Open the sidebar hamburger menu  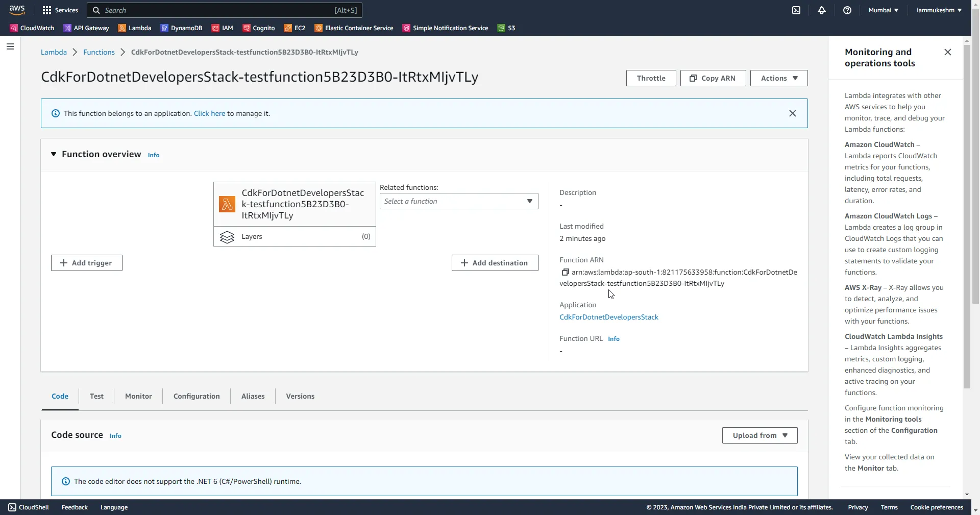click(10, 46)
